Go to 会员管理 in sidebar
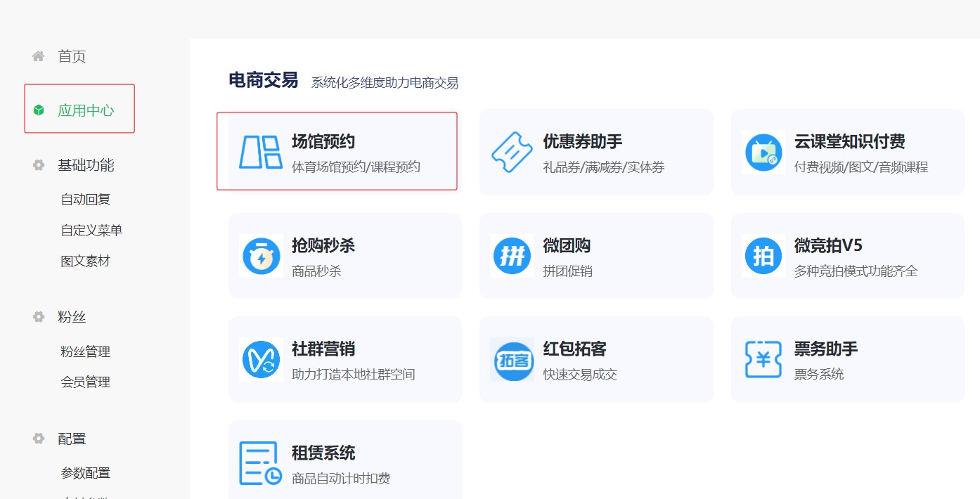Image resolution: width=980 pixels, height=499 pixels. [x=86, y=382]
